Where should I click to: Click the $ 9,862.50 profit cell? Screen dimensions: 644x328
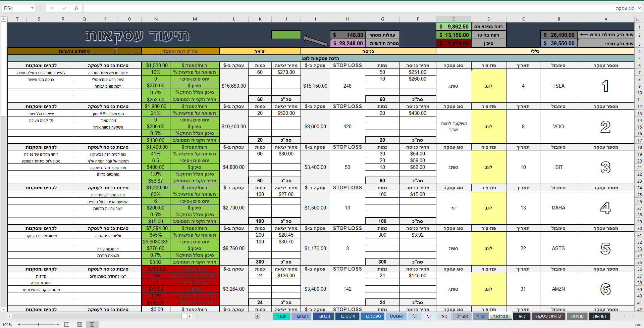pos(453,27)
